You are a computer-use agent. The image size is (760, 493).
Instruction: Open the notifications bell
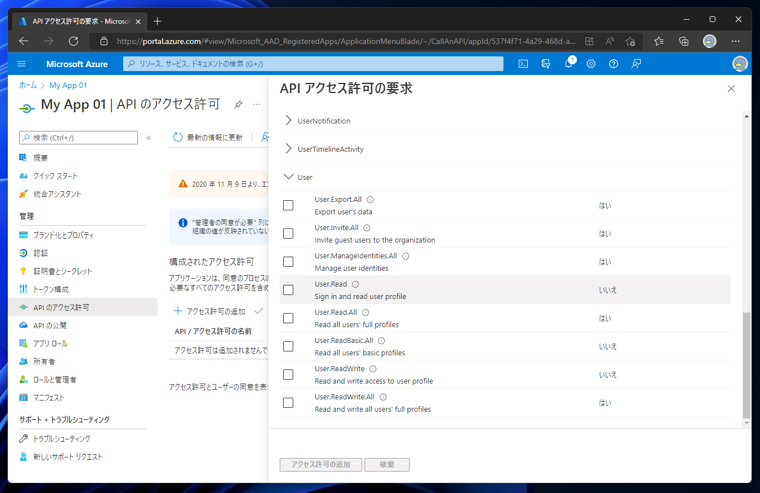pos(569,64)
